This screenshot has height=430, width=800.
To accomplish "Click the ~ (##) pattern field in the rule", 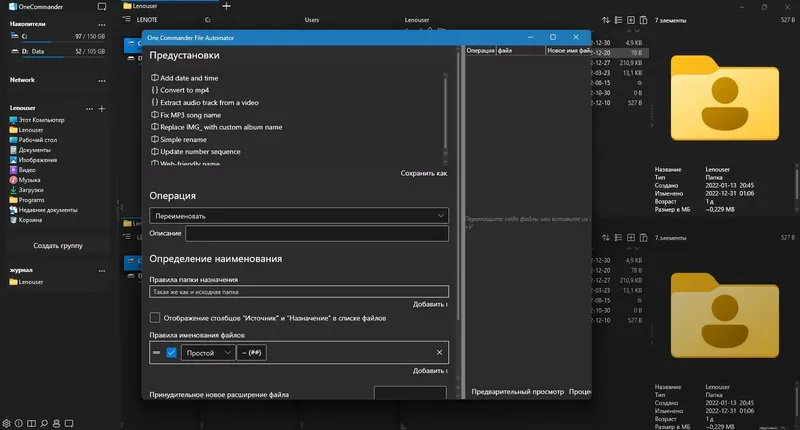I will [x=252, y=352].
